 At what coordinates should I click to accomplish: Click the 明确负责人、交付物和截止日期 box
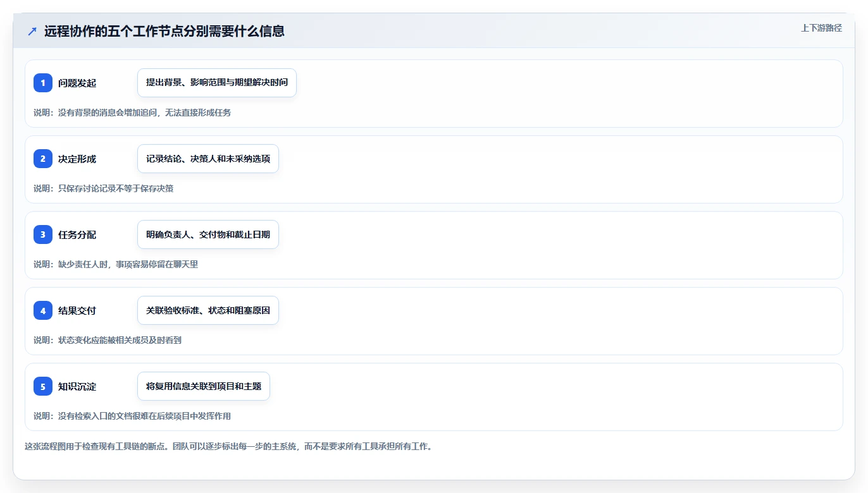tap(208, 234)
